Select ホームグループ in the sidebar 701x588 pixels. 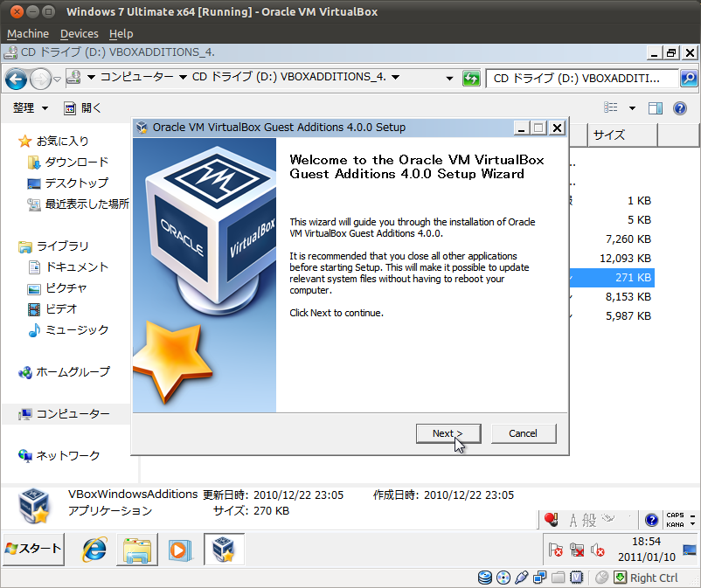tap(64, 372)
